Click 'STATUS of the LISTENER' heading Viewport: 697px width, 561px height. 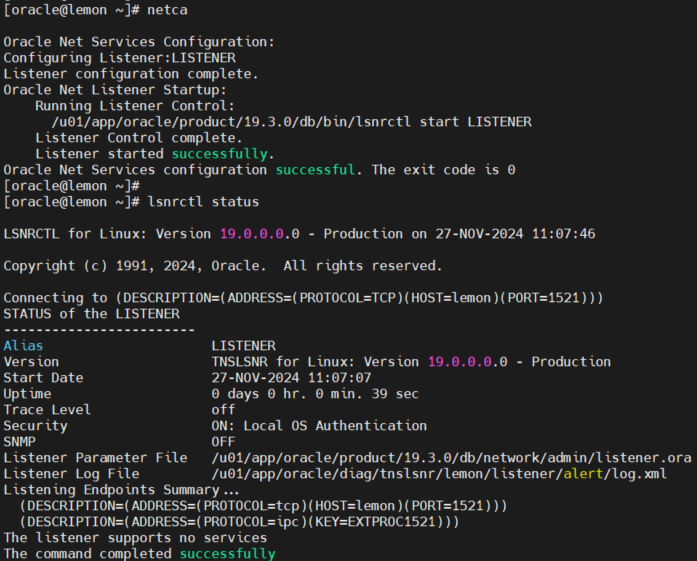[92, 314]
